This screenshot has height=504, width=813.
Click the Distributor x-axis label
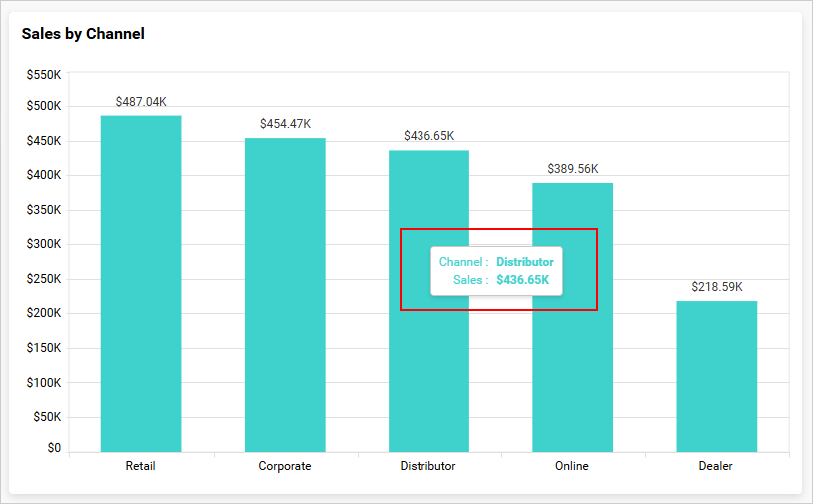[428, 466]
